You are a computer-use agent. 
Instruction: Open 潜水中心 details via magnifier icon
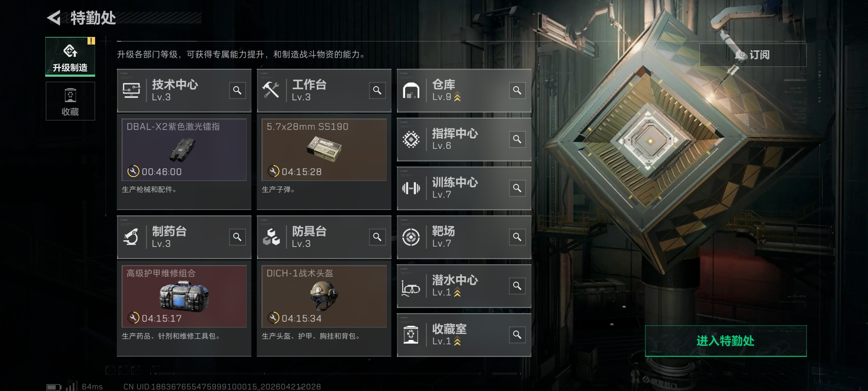tap(517, 286)
